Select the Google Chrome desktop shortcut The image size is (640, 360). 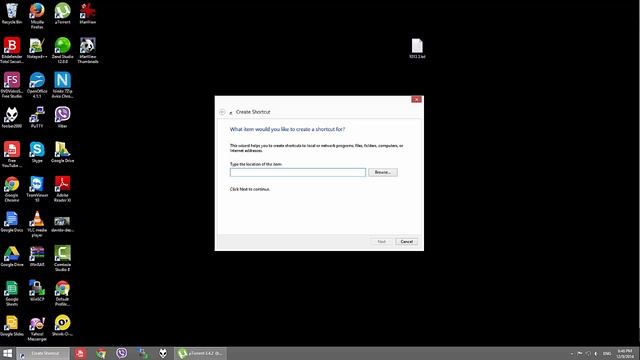tap(12, 189)
